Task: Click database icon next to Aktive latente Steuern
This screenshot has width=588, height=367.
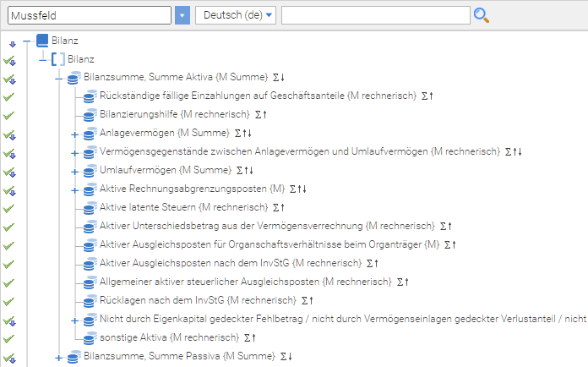Action: click(x=89, y=208)
